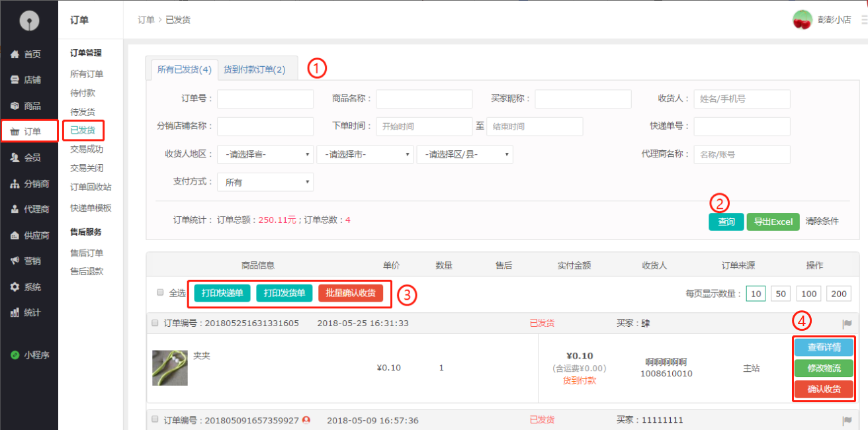Click the 导出Excel export button
Viewport: 868px width, 430px height.
point(773,222)
